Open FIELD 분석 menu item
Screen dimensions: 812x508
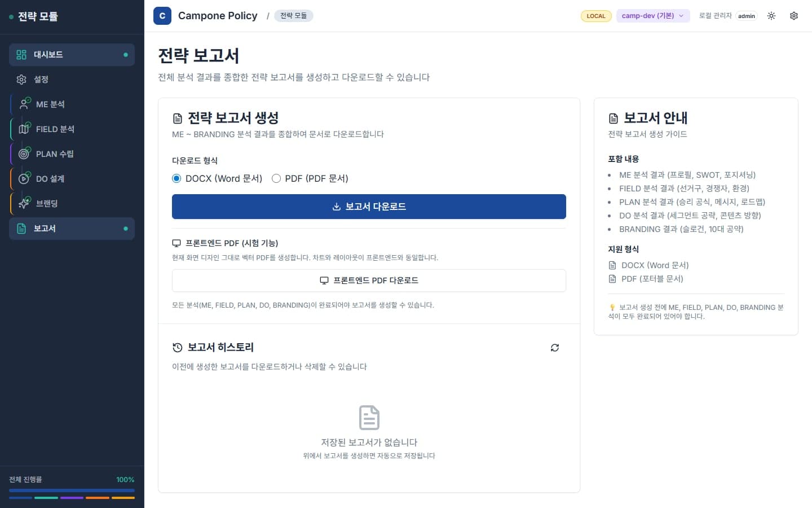pos(72,129)
